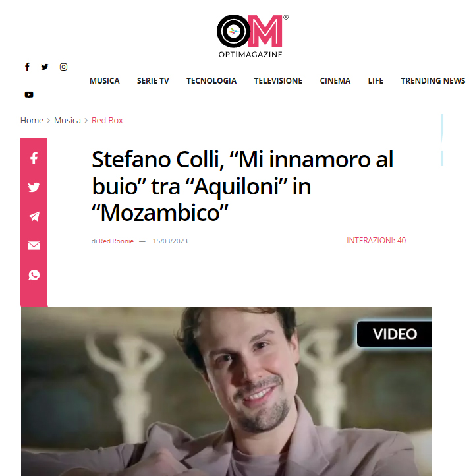The width and height of the screenshot is (475, 476).
Task: Share article on Facebook via pink sidebar
Action: coord(34,158)
